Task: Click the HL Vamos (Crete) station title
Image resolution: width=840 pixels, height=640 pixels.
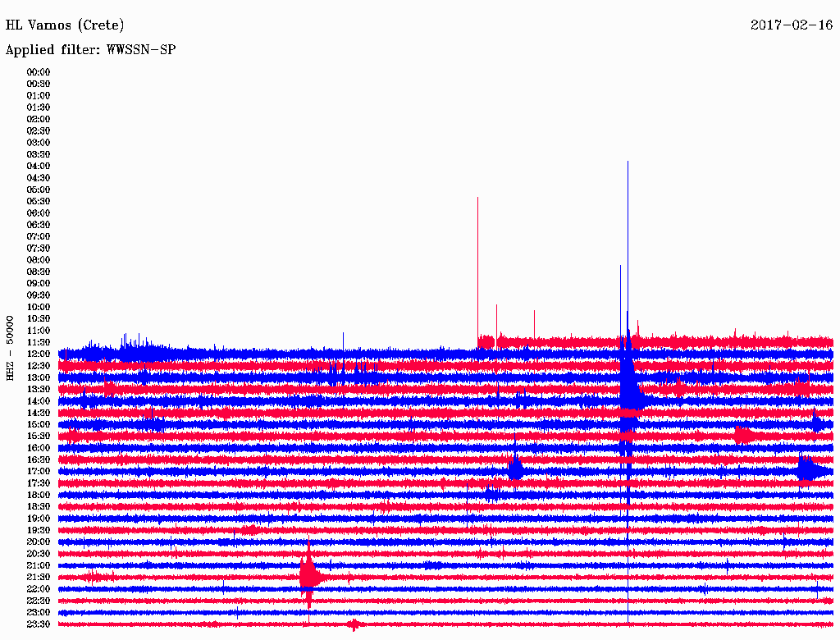Action: [65, 25]
